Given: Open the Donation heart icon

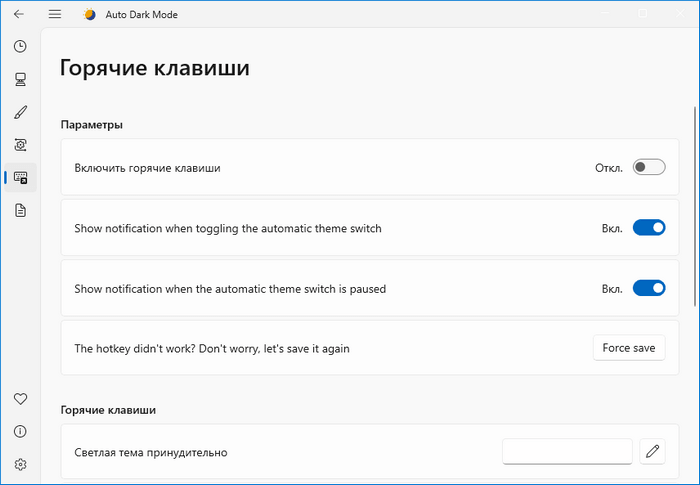Looking at the screenshot, I should [21, 398].
